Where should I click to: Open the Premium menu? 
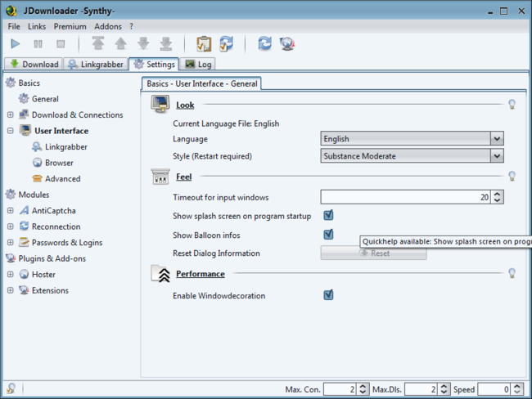click(70, 26)
